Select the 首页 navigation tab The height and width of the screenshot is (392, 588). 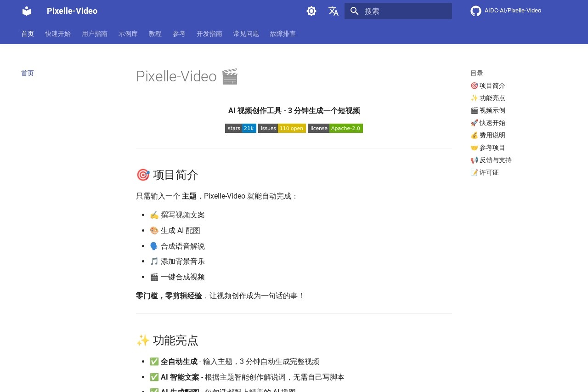(28, 34)
